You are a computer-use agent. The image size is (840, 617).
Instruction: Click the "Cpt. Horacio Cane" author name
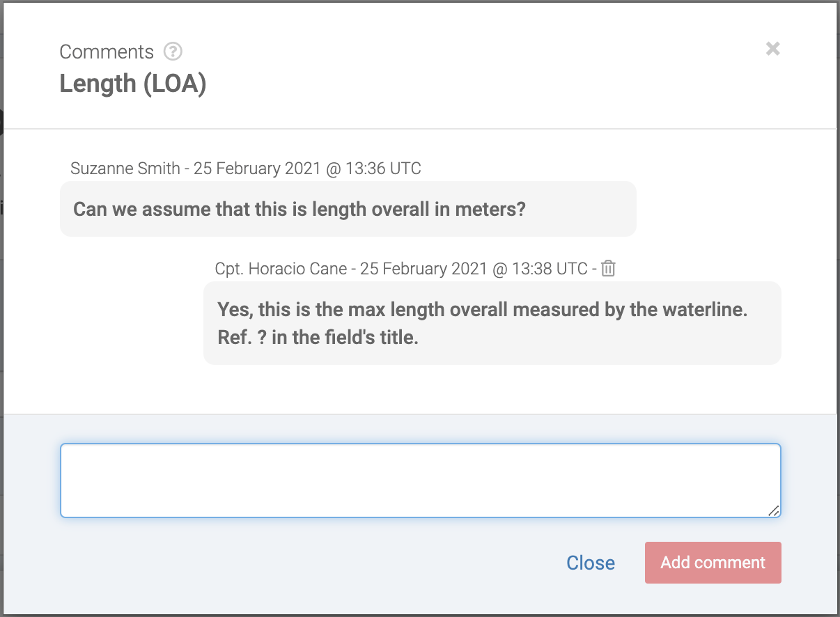click(281, 269)
